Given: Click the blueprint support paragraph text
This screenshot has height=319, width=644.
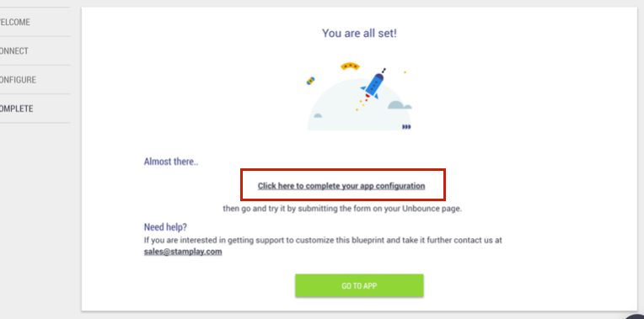Looking at the screenshot, I should (x=323, y=240).
